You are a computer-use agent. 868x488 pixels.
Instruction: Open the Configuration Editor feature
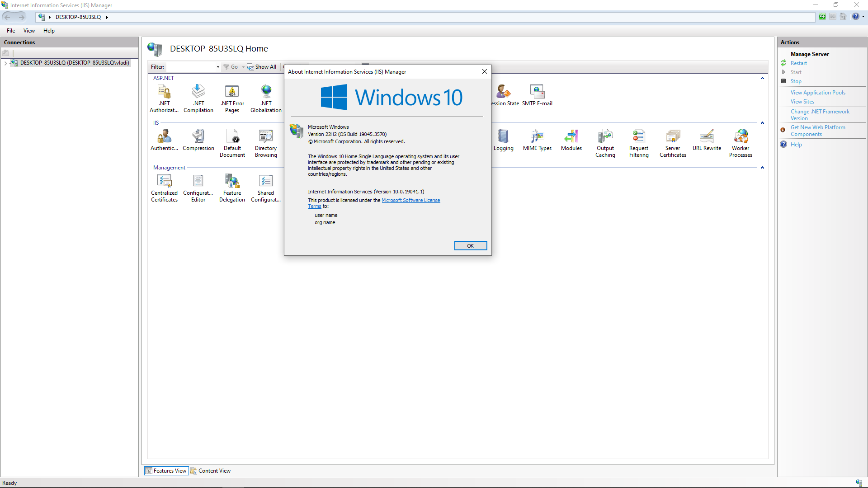[x=198, y=188]
